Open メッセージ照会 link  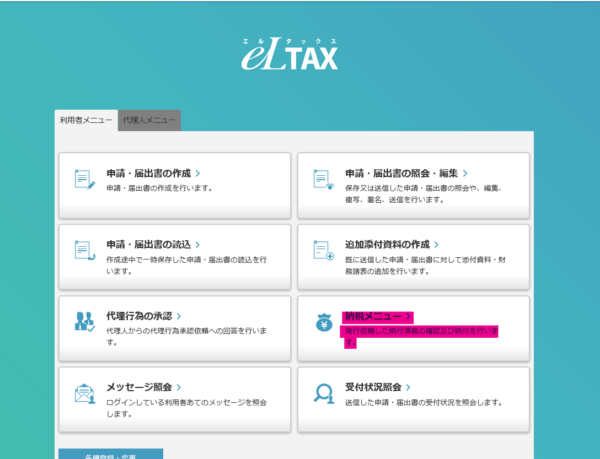(139, 387)
